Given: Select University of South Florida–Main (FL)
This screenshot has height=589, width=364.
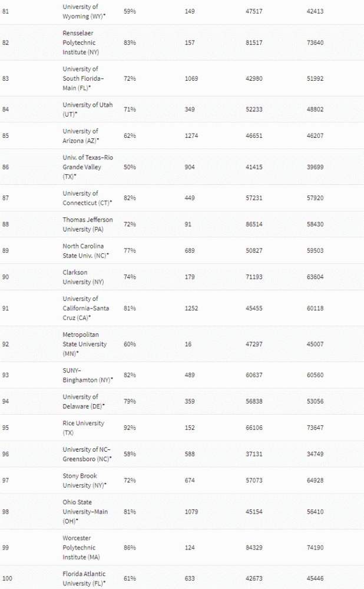Looking at the screenshot, I should 83,78.
